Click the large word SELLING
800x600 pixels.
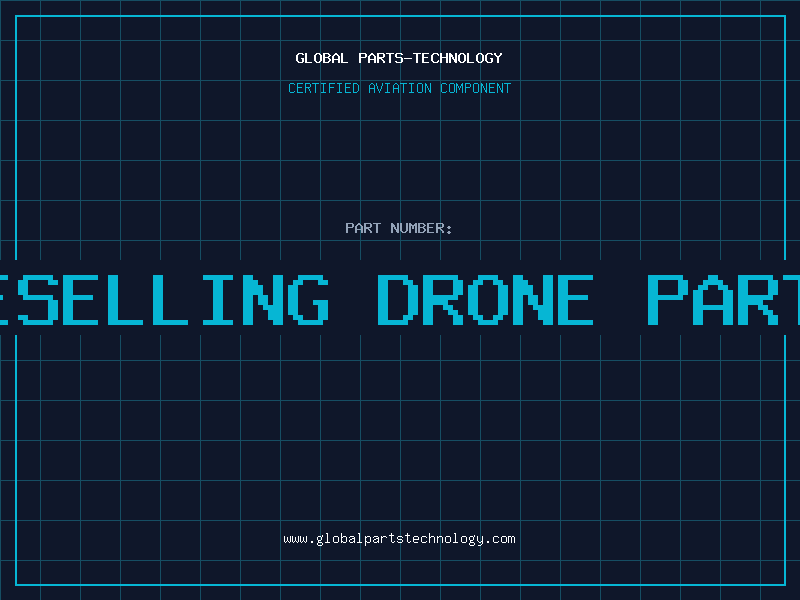173,299
